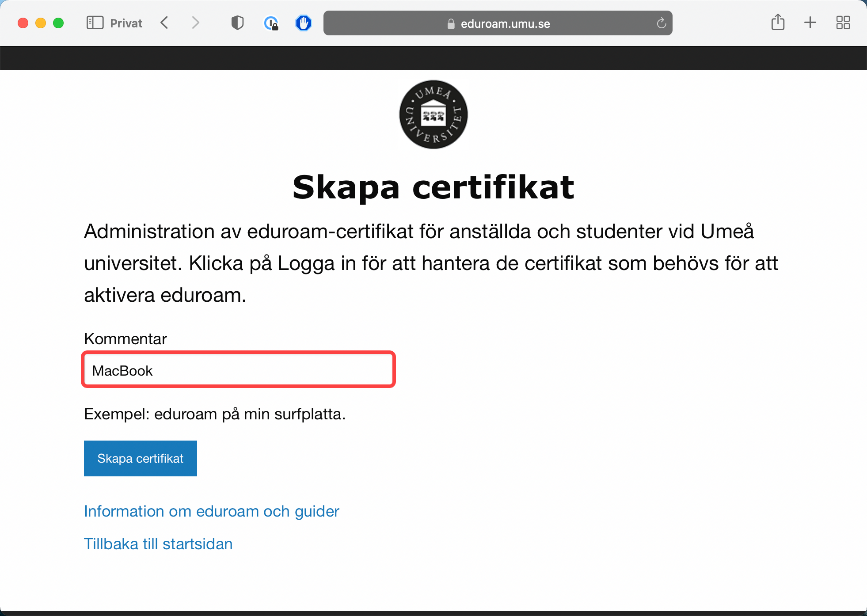Open Information om eduroam och guider link
The height and width of the screenshot is (616, 867).
tap(212, 511)
